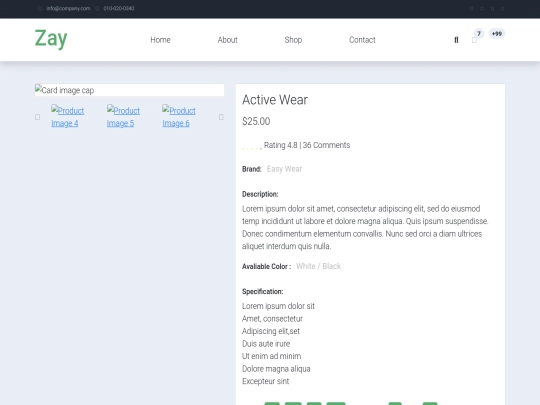
Task: Go to the Contact page
Action: 362,40
